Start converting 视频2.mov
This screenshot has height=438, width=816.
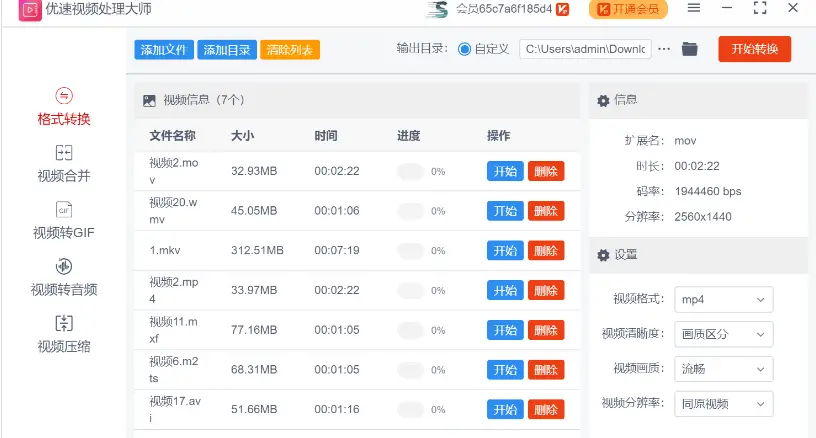[505, 171]
